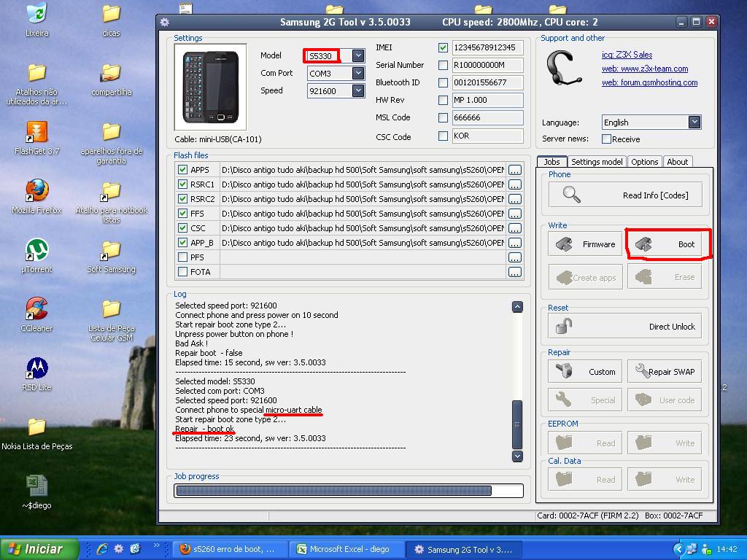Click the IMEI input field

pyautogui.click(x=487, y=47)
